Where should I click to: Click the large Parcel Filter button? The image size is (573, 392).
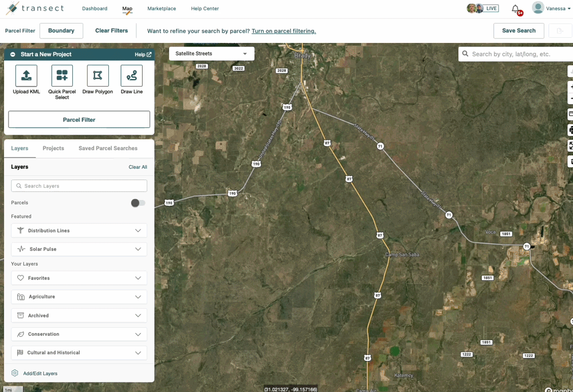79,119
